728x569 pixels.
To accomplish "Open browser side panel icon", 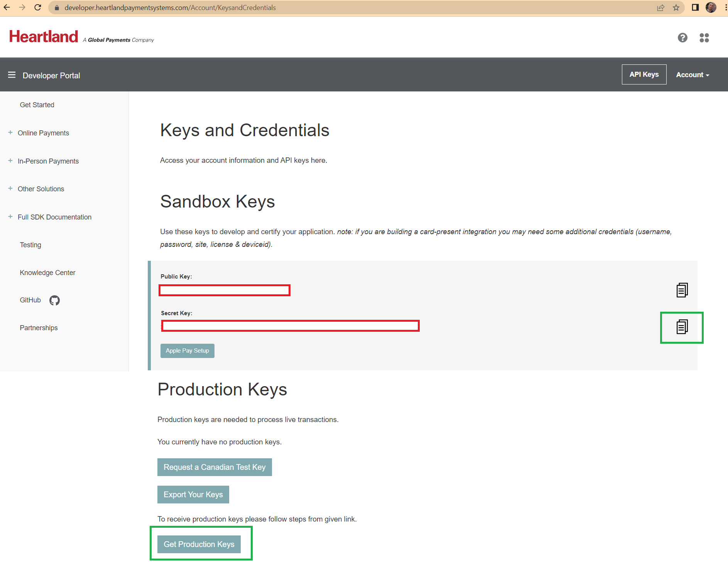I will coord(695,7).
